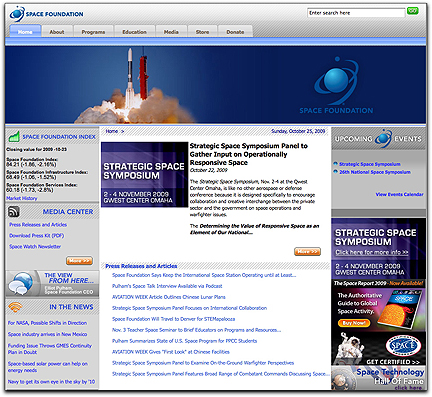Open the Media tab
The width and height of the screenshot is (432, 397).
[x=171, y=32]
